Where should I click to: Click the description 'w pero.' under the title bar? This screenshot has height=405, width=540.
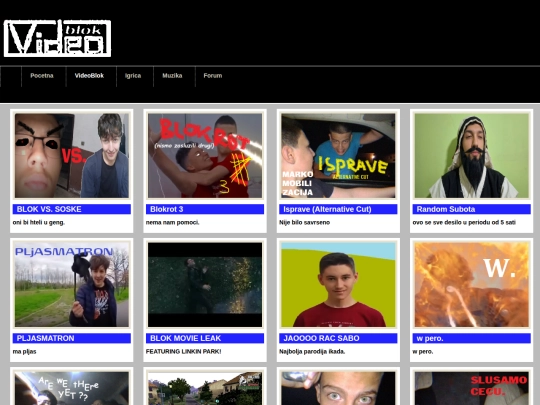pos(423,352)
